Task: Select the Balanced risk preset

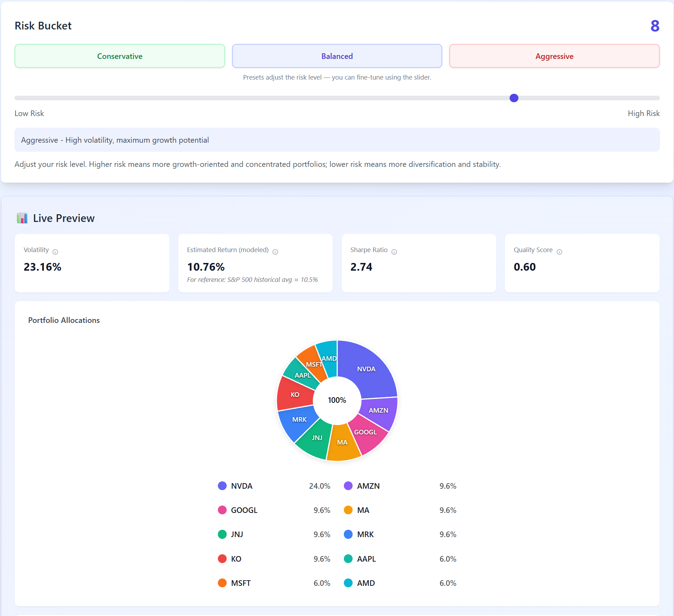Action: pos(337,56)
